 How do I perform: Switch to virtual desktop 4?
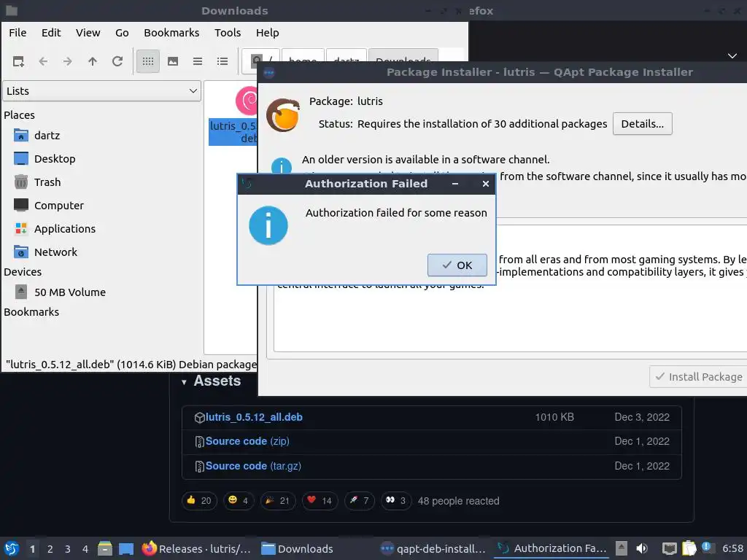point(85,549)
